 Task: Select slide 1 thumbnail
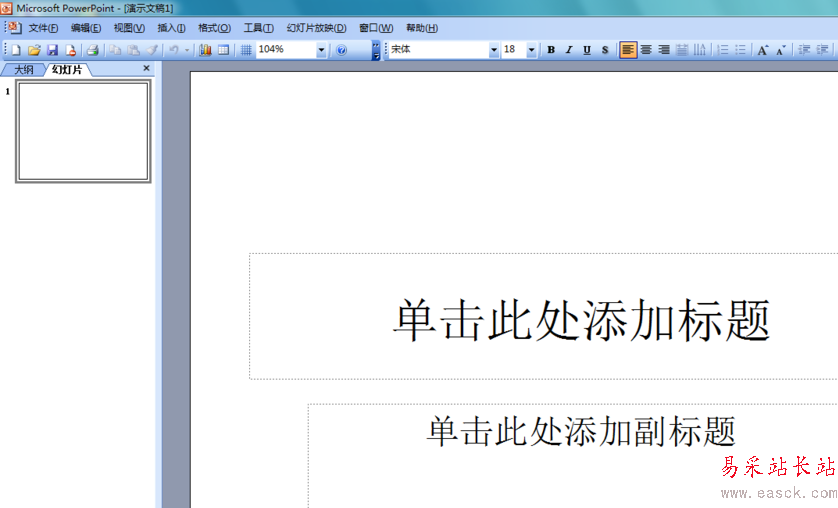pos(83,131)
